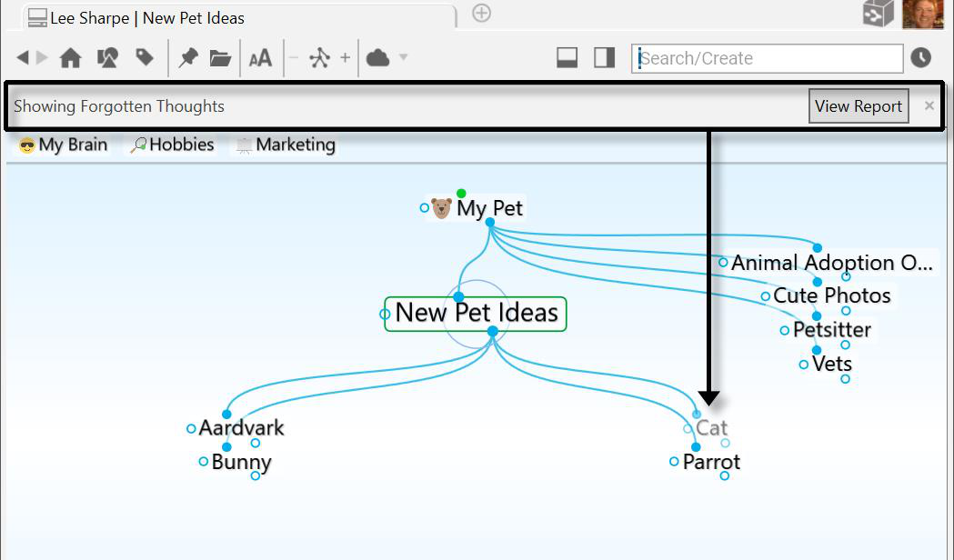Toggle the bottom panel layout
This screenshot has width=954, height=560.
point(567,57)
